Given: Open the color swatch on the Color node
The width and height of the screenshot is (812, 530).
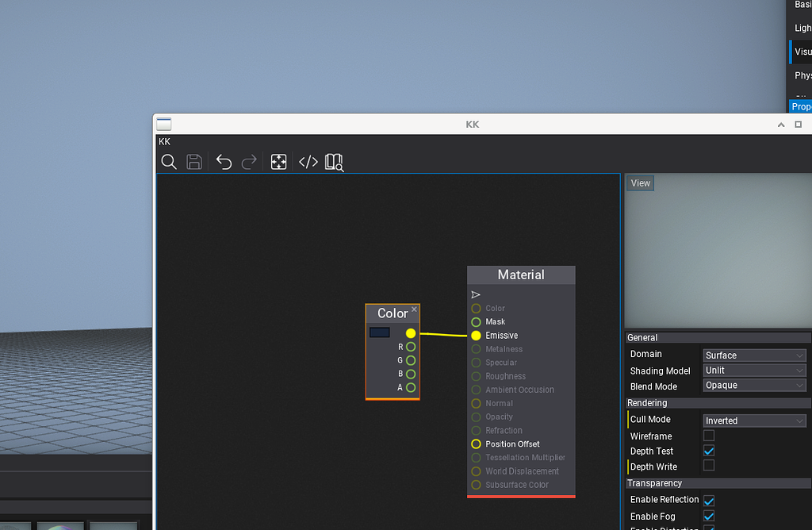Looking at the screenshot, I should pos(380,332).
